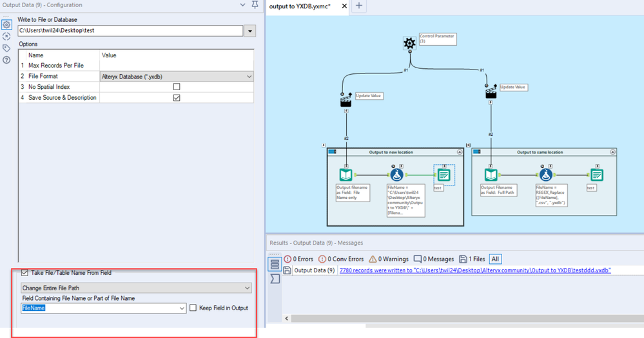The height and width of the screenshot is (338, 644).
Task: Open the help question mark icon
Action: tap(6, 60)
